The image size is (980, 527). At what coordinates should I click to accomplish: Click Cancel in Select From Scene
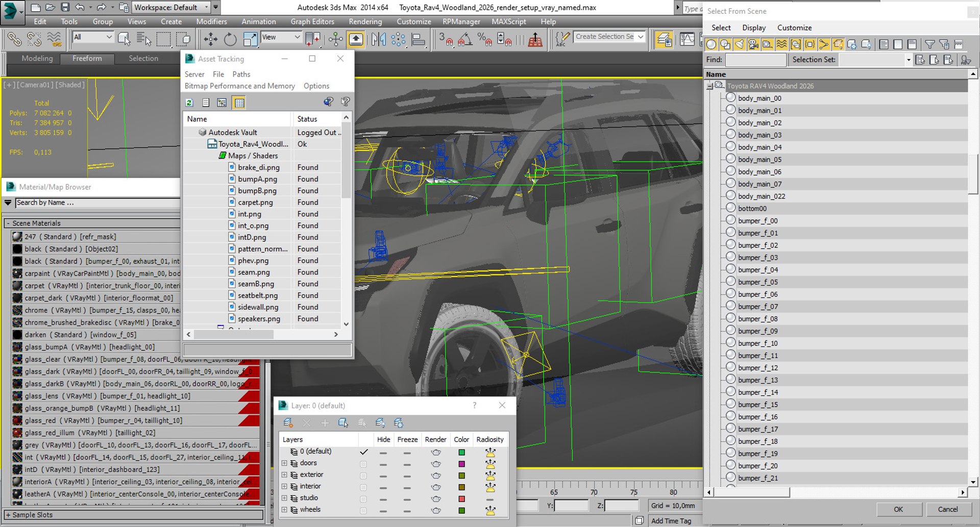[948, 509]
